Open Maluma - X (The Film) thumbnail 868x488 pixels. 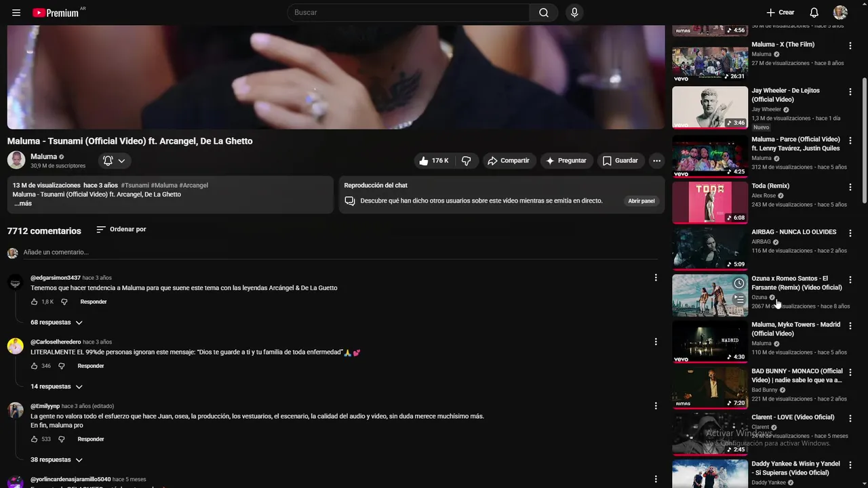(x=710, y=61)
